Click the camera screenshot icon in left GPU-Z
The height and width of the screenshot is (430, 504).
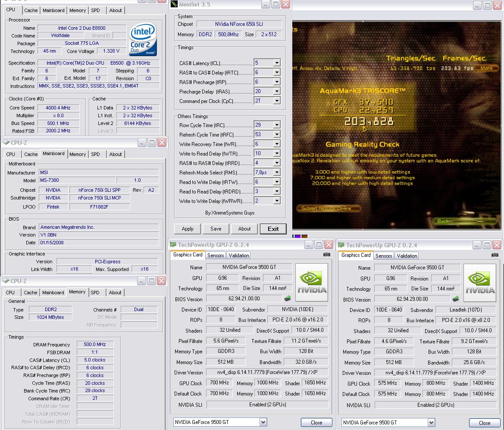tap(326, 254)
